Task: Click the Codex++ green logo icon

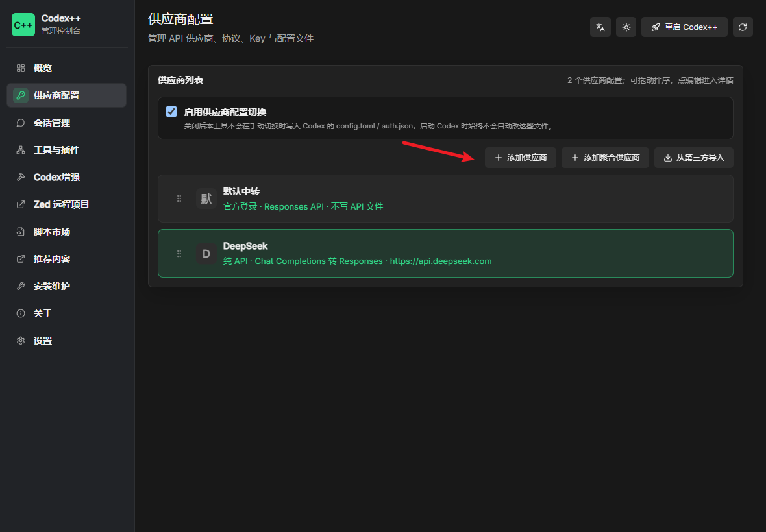Action: 23,25
